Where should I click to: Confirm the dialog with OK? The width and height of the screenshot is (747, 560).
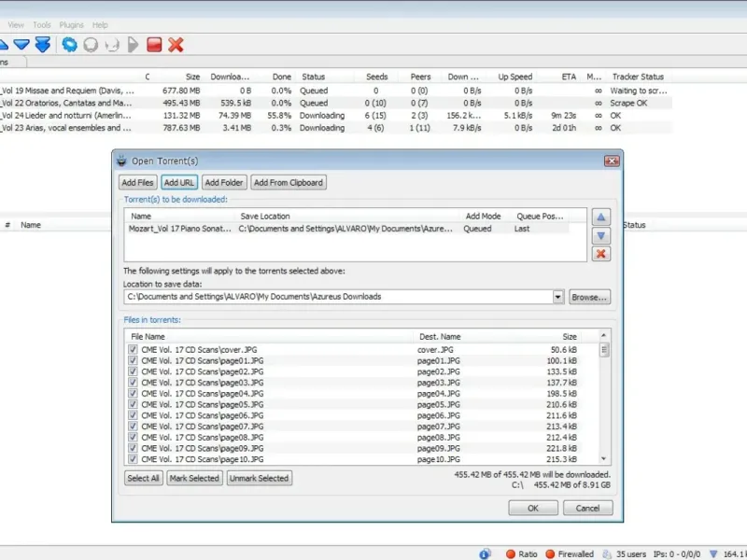532,508
